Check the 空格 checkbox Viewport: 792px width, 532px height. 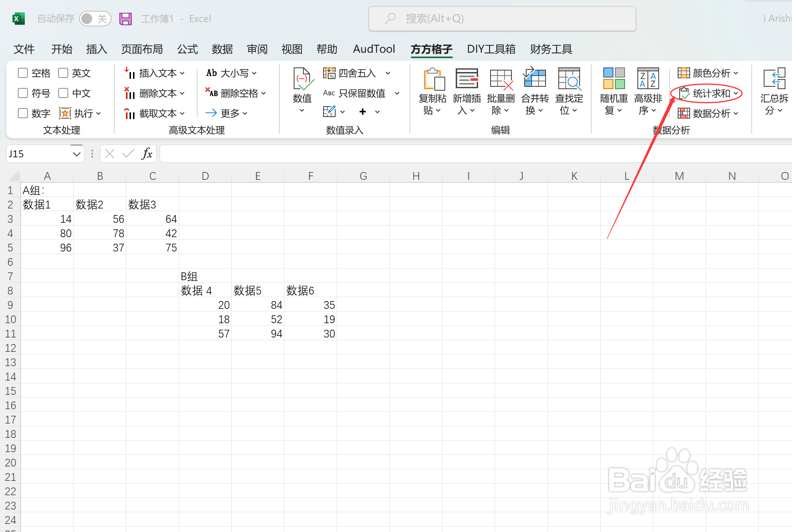tap(23, 73)
